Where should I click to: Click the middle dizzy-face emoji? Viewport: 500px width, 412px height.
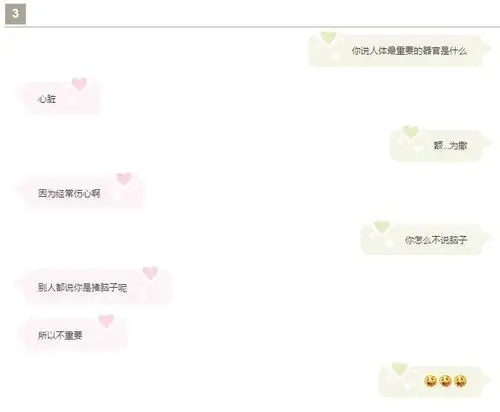[x=445, y=381]
